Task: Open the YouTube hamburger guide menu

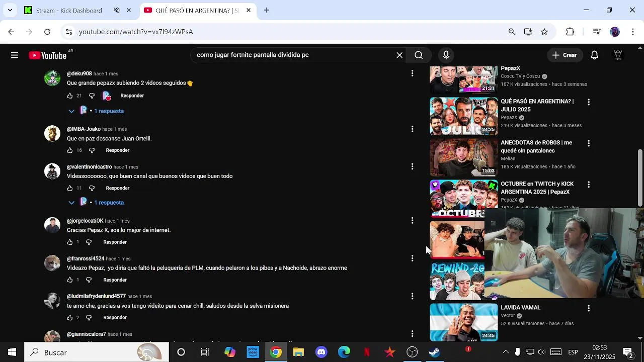Action: pos(15,55)
